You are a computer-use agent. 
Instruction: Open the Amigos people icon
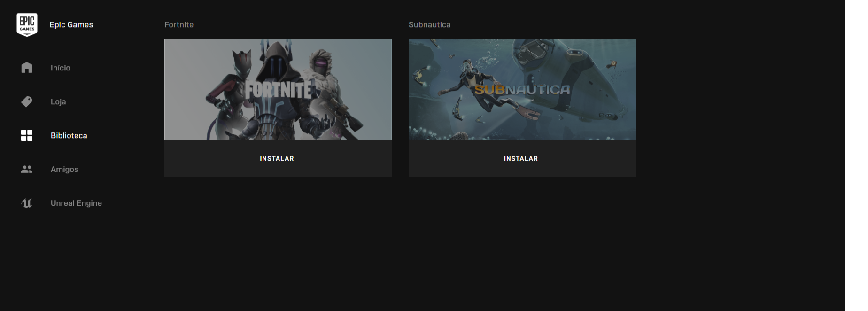[27, 169]
